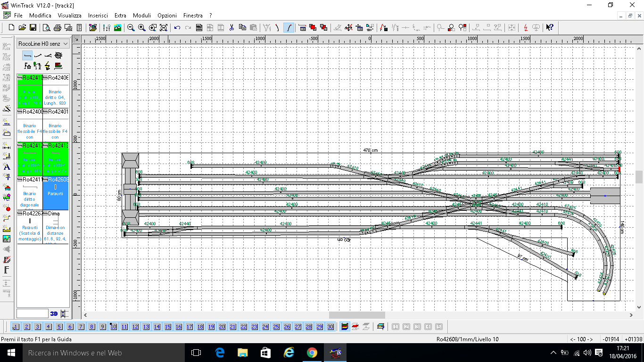Click the context help cursor icon
The height and width of the screenshot is (362, 644).
[549, 28]
